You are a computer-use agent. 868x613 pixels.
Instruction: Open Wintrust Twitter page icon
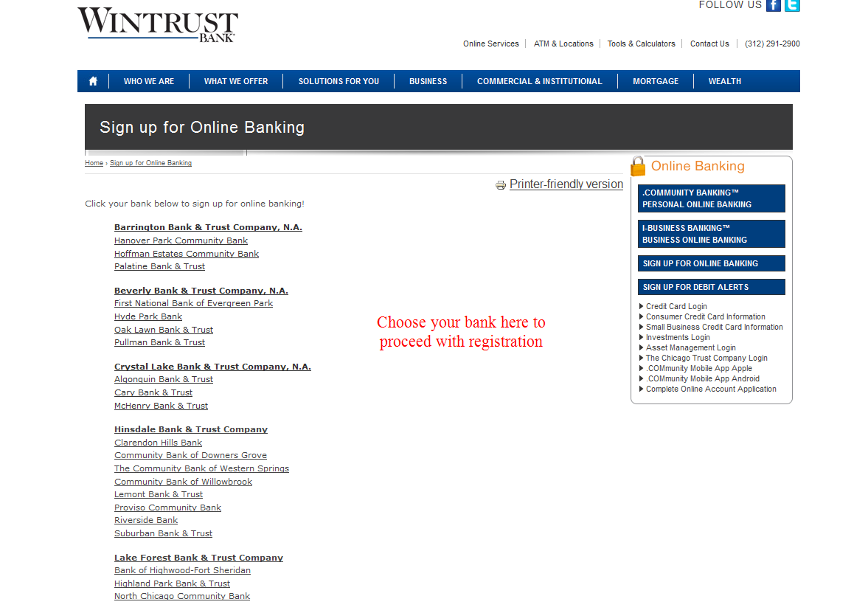(x=792, y=6)
